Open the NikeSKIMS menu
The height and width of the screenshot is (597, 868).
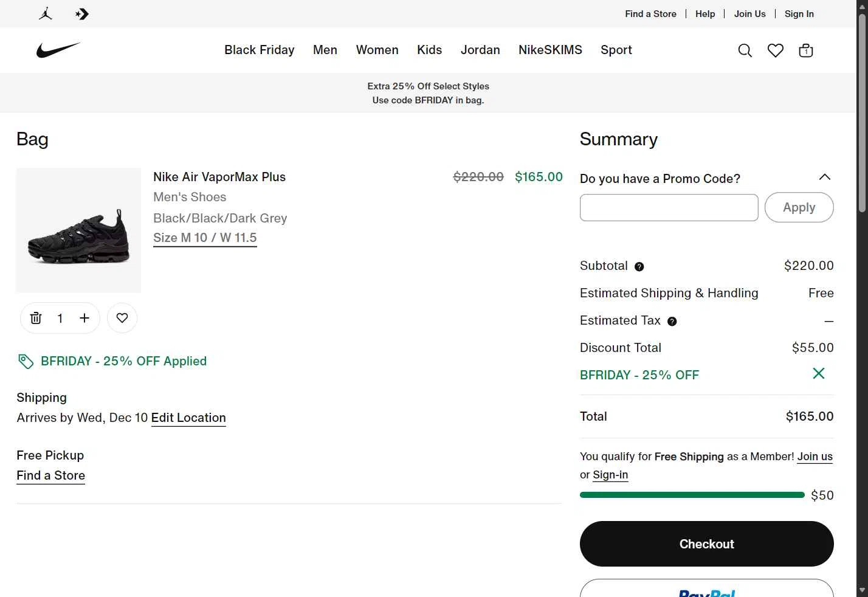click(551, 50)
